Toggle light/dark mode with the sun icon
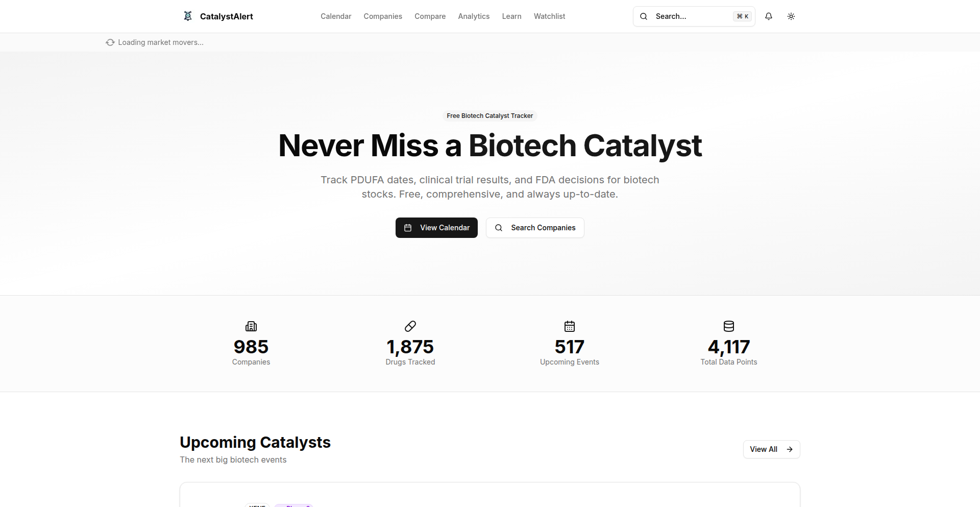This screenshot has height=507, width=980. [791, 16]
